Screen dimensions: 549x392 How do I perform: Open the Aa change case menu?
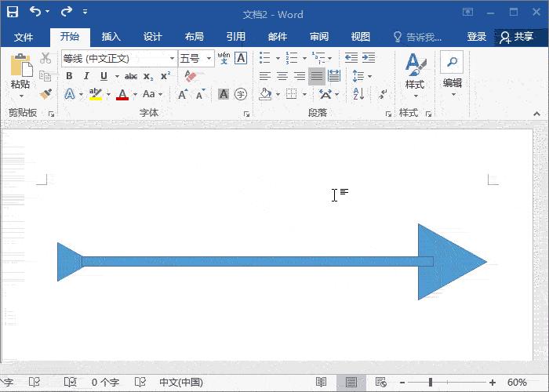coord(152,94)
